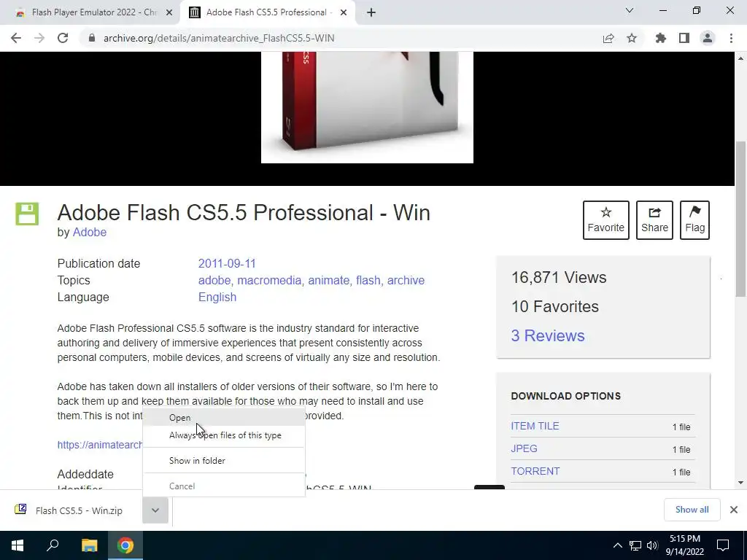Click the English language link
The height and width of the screenshot is (560, 747).
[217, 297]
